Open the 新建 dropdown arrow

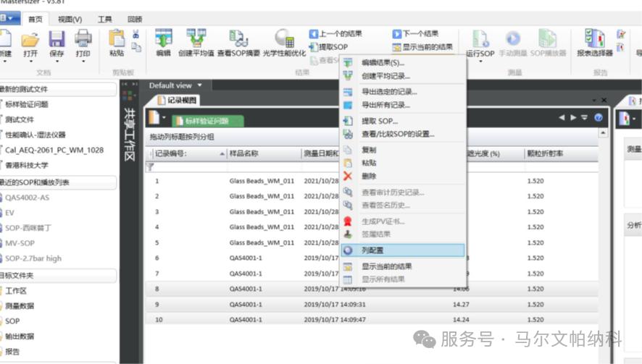pos(5,62)
